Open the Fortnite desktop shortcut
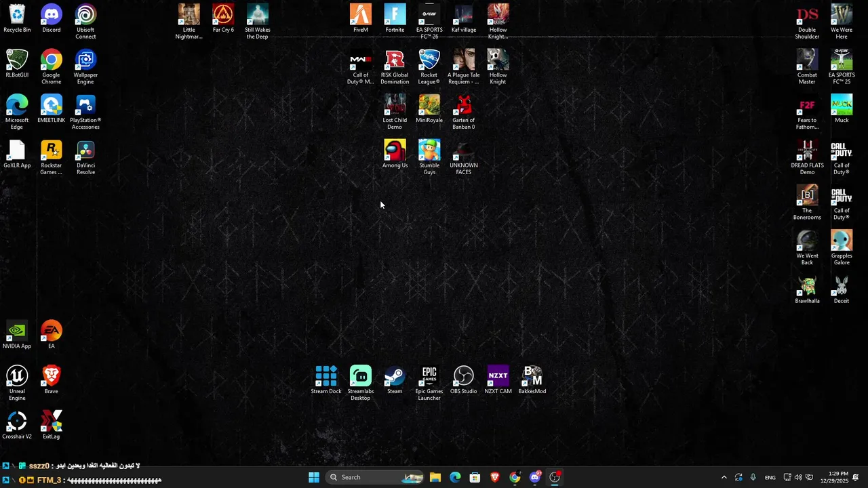 (395, 19)
